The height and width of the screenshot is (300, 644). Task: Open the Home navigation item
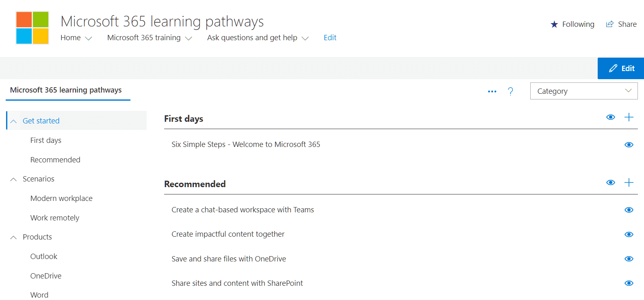point(71,38)
